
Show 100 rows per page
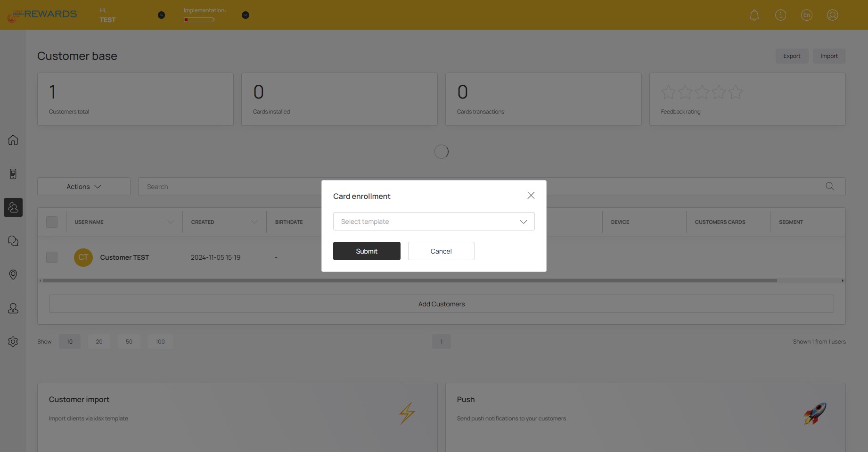(160, 342)
